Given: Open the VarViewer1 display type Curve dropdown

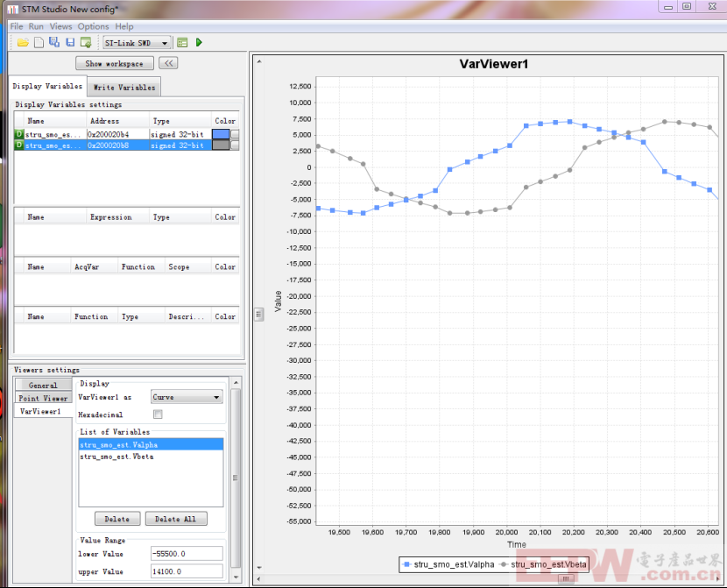Looking at the screenshot, I should [187, 397].
